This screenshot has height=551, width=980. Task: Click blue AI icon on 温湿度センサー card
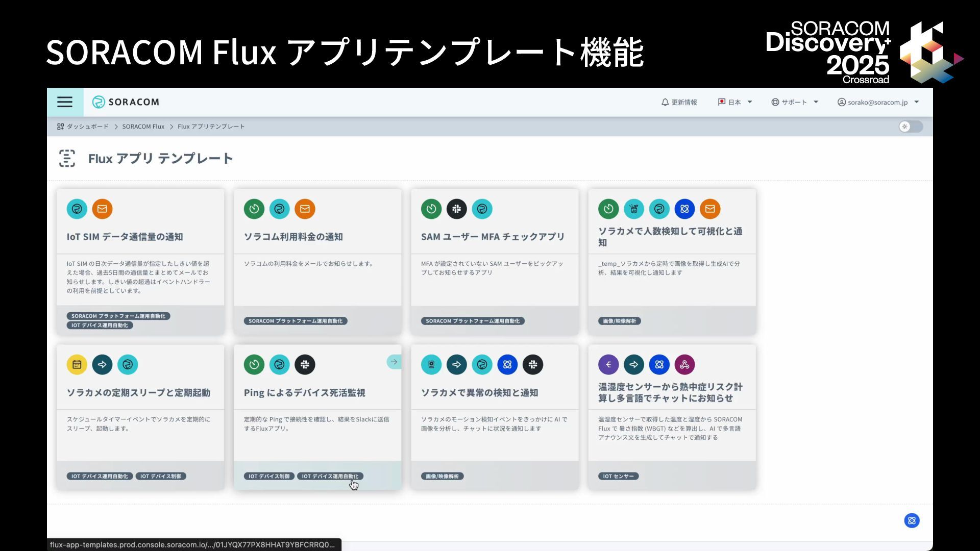coord(659,364)
